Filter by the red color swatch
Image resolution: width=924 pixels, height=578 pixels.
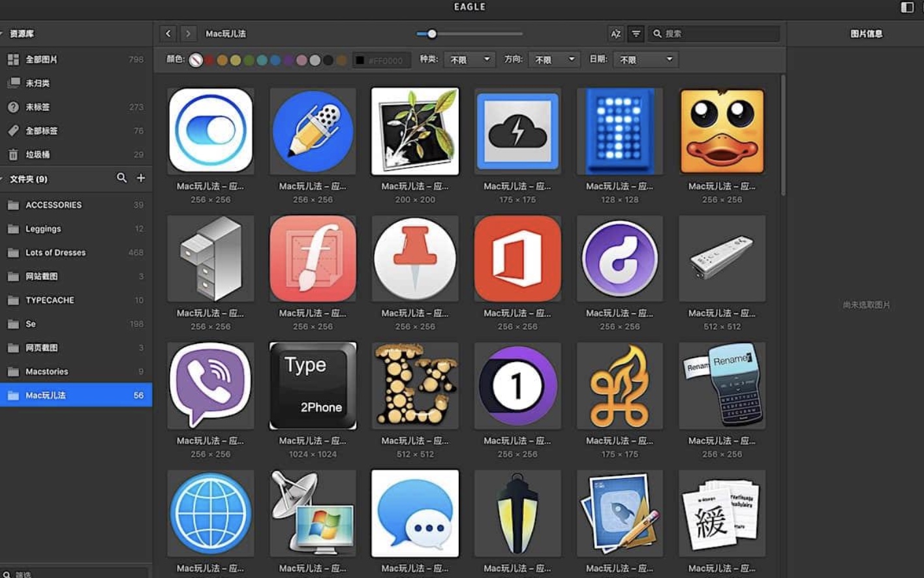(x=209, y=60)
